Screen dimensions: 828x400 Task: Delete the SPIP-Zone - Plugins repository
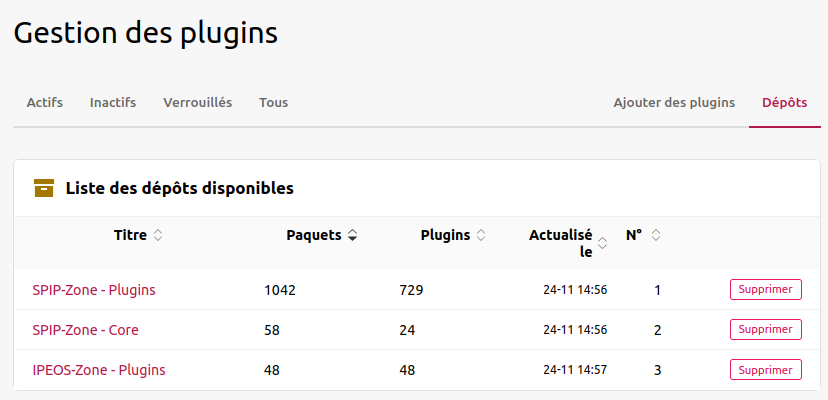[x=765, y=290]
